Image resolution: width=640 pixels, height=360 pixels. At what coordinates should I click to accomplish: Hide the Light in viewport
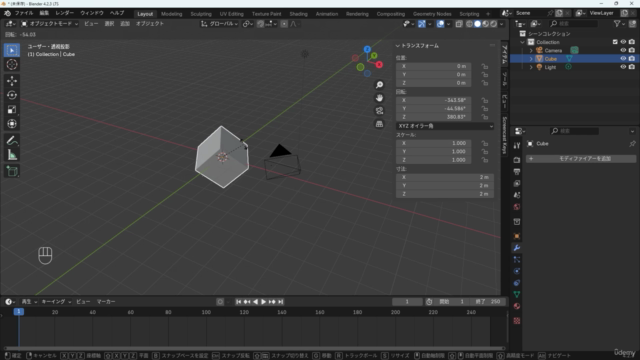(623, 67)
